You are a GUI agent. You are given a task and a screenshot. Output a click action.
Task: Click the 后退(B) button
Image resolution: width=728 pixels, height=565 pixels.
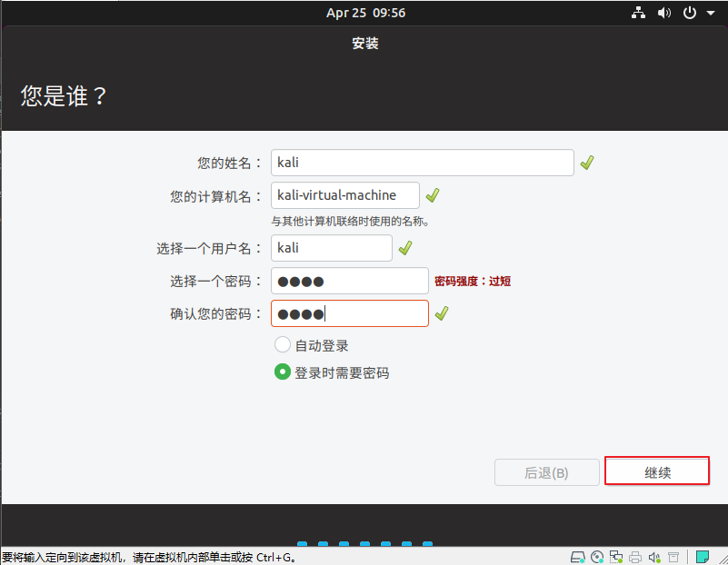[x=547, y=472]
